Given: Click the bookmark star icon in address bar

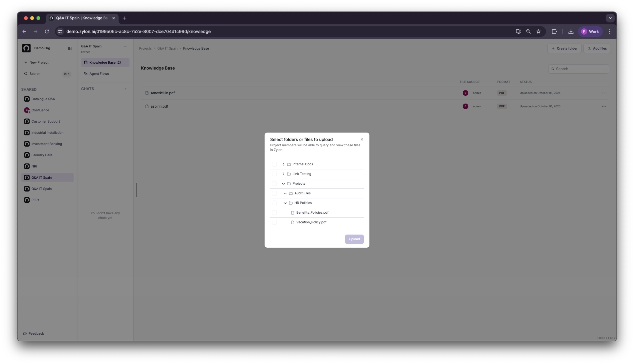Looking at the screenshot, I should [x=539, y=32].
